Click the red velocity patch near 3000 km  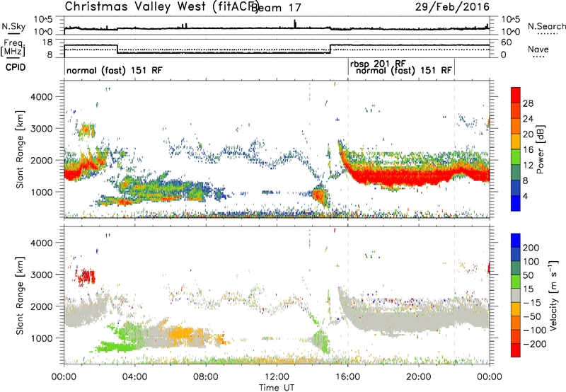[x=86, y=277]
